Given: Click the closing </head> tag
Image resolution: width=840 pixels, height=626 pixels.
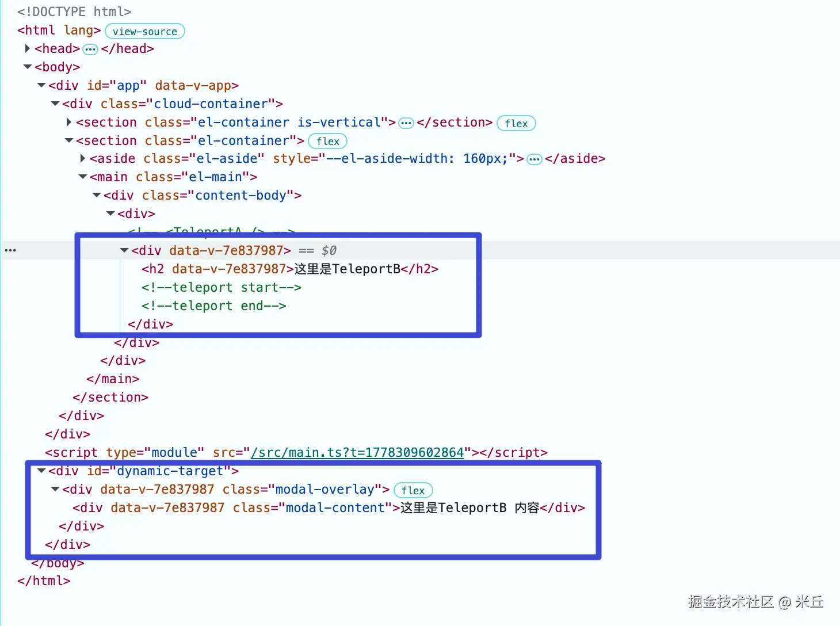Looking at the screenshot, I should coord(128,48).
